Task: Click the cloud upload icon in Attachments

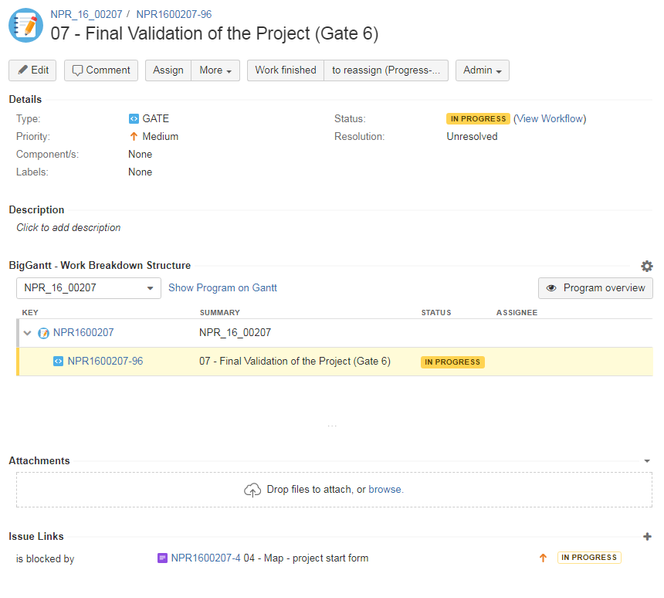Action: click(x=252, y=490)
